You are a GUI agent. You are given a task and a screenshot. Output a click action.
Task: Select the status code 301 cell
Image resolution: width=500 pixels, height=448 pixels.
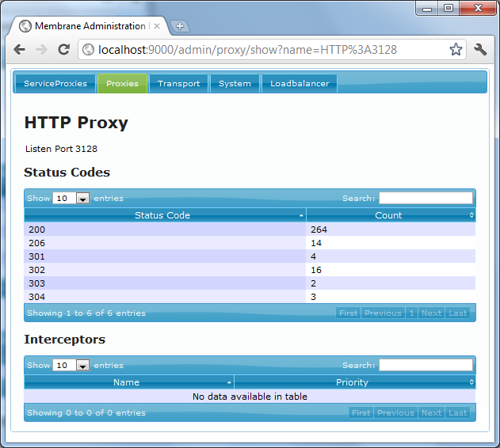tap(165, 256)
